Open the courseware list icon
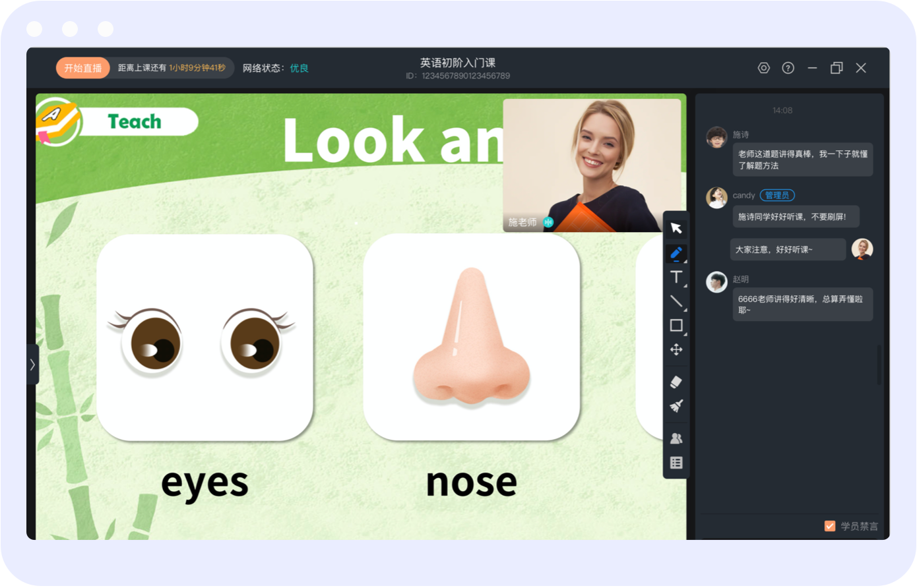This screenshot has width=917, height=588. pos(676,463)
